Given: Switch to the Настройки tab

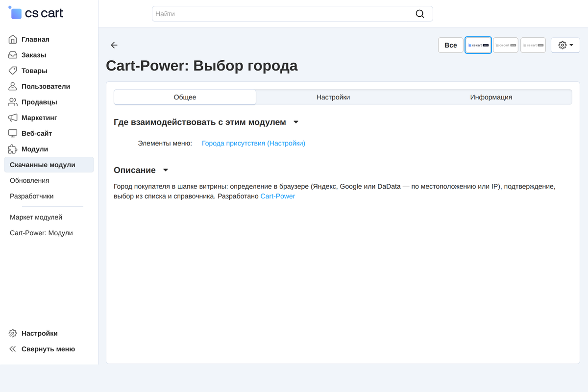Looking at the screenshot, I should 333,97.
